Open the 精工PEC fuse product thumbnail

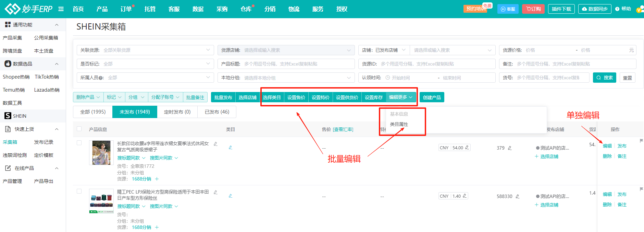101,201
